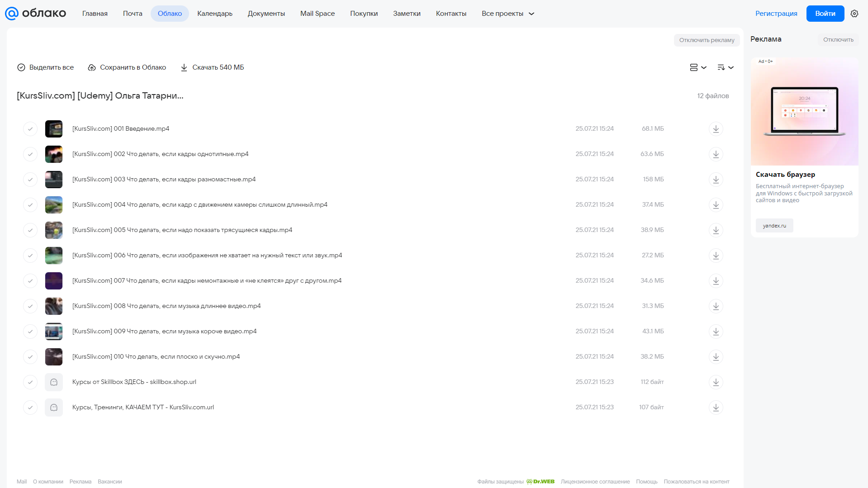868x488 pixels.
Task: Download the skillbox.shop.url file via arrow icon
Action: pos(716,382)
